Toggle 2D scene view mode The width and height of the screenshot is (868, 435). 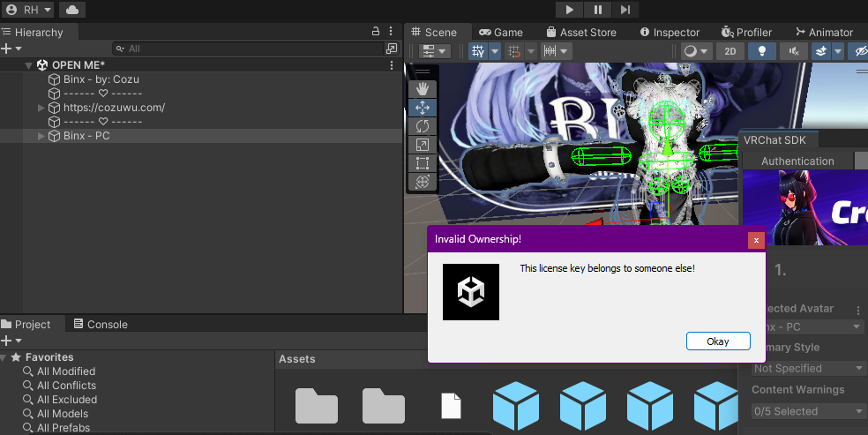click(x=730, y=51)
